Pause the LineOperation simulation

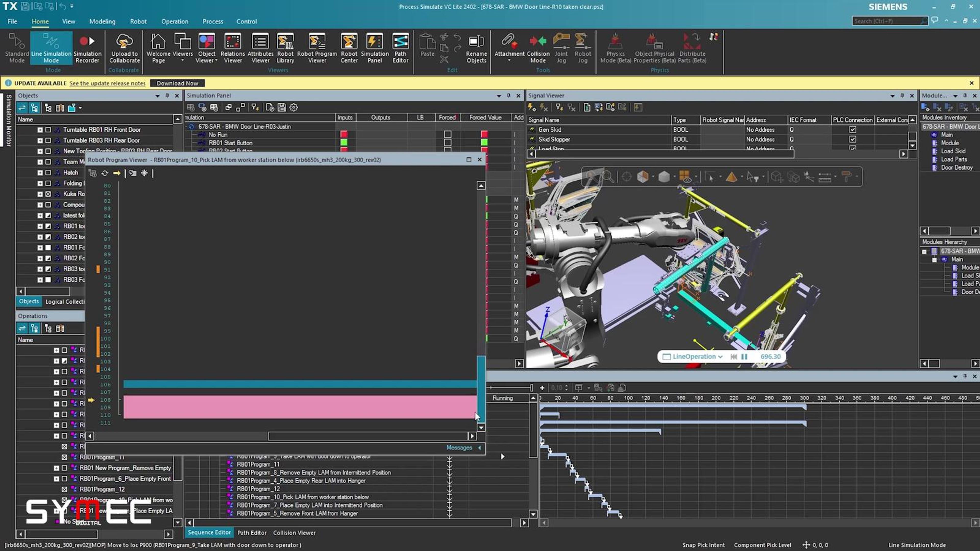[x=744, y=356]
